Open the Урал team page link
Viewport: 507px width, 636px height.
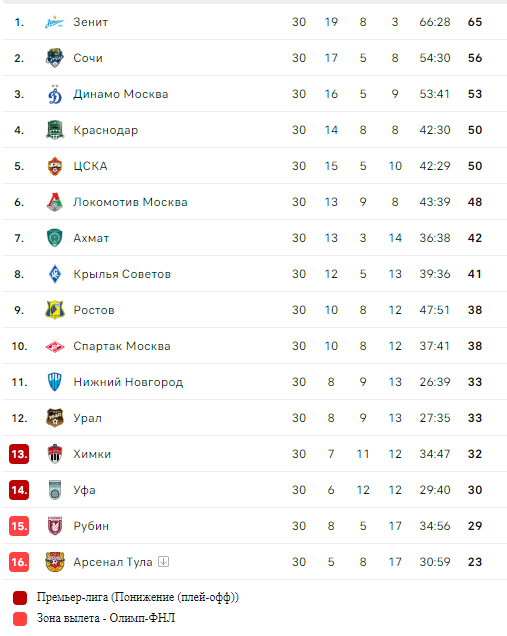88,418
